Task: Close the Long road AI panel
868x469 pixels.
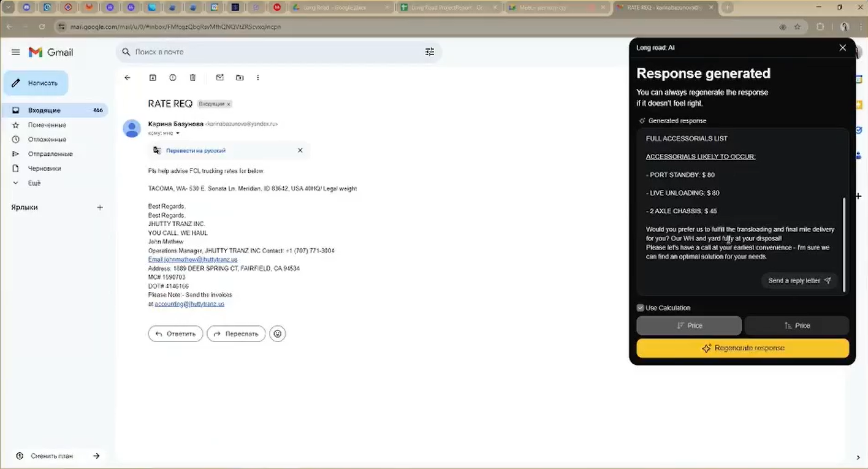Action: (842, 48)
